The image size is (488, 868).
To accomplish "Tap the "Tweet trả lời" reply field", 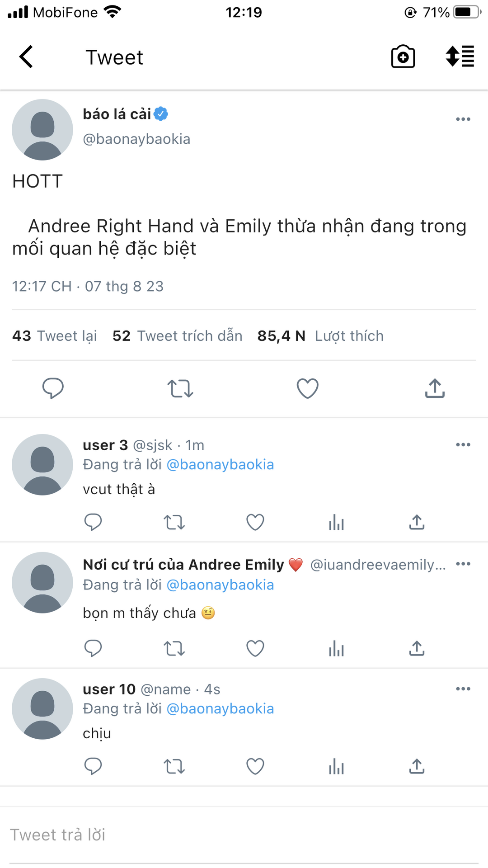I will [244, 835].
